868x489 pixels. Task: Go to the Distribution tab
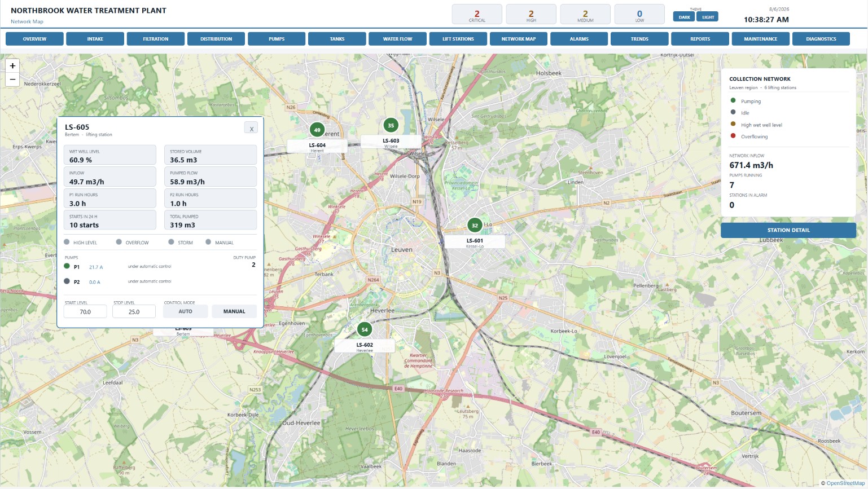tap(216, 39)
